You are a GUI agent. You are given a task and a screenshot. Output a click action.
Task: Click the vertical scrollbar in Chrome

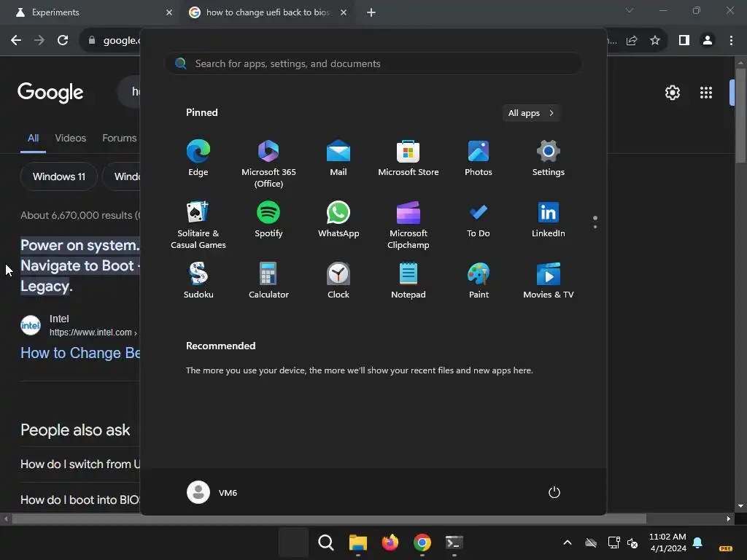click(740, 117)
